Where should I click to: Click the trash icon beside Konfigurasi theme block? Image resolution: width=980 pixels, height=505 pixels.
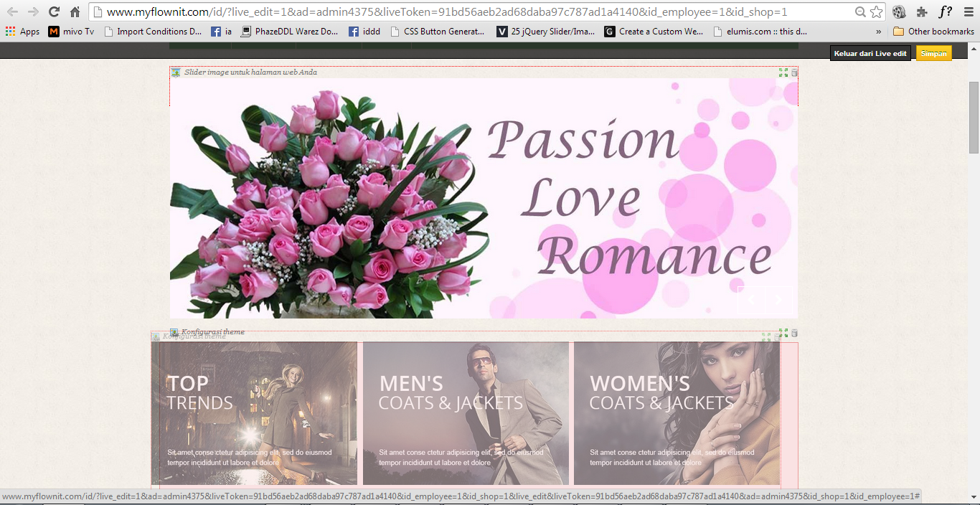point(794,333)
